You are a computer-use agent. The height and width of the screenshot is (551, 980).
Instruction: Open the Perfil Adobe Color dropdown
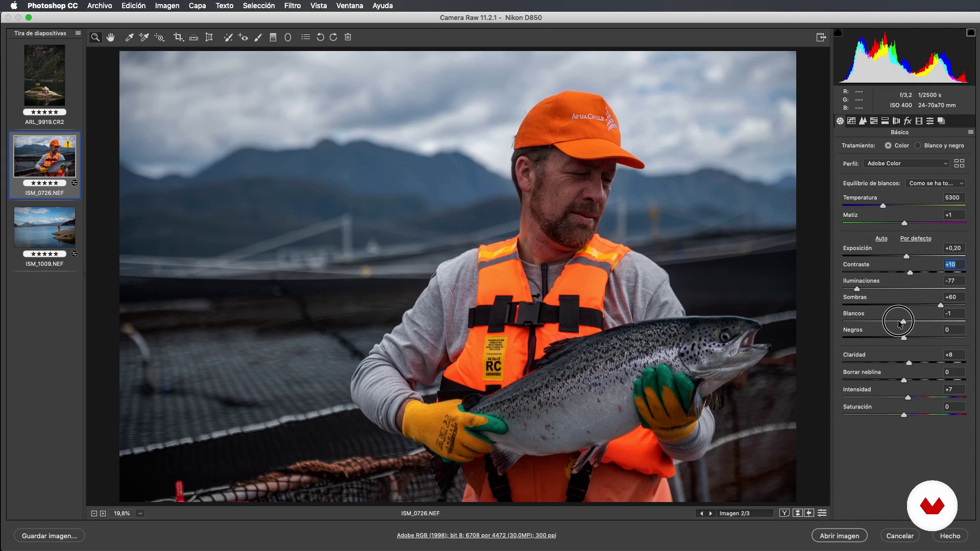point(907,163)
